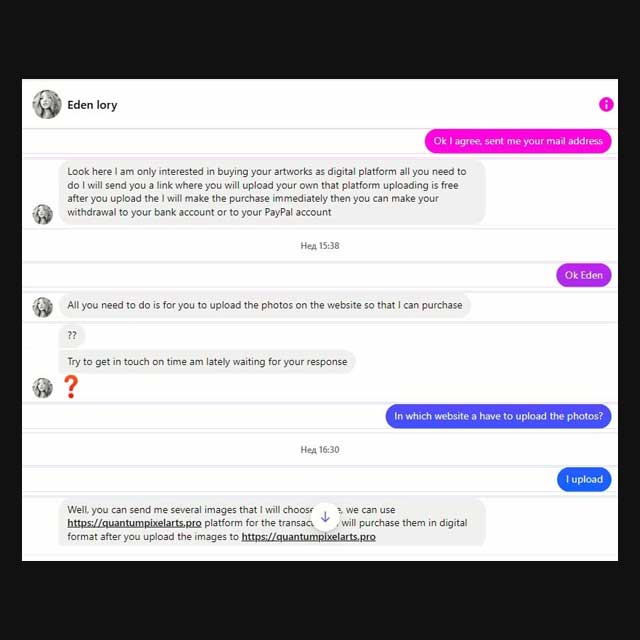
Task: Click the 'Нед 16:30' timestamp
Action: (320, 450)
